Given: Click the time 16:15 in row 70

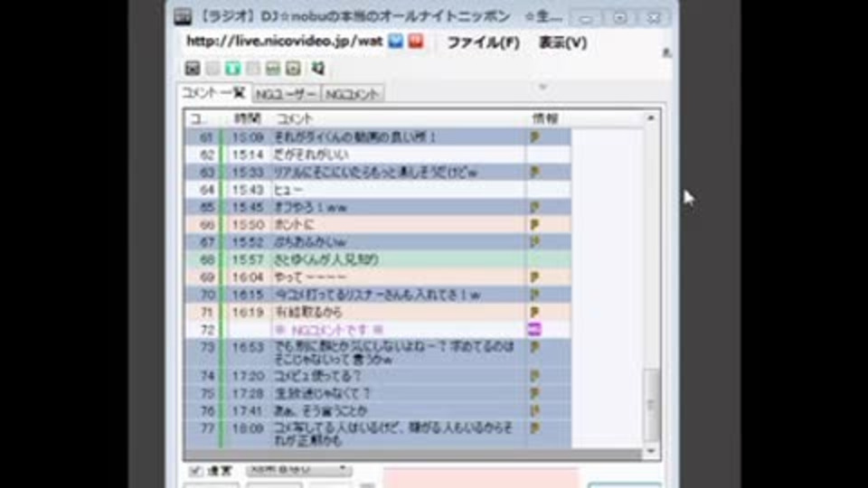Looking at the screenshot, I should [x=248, y=295].
